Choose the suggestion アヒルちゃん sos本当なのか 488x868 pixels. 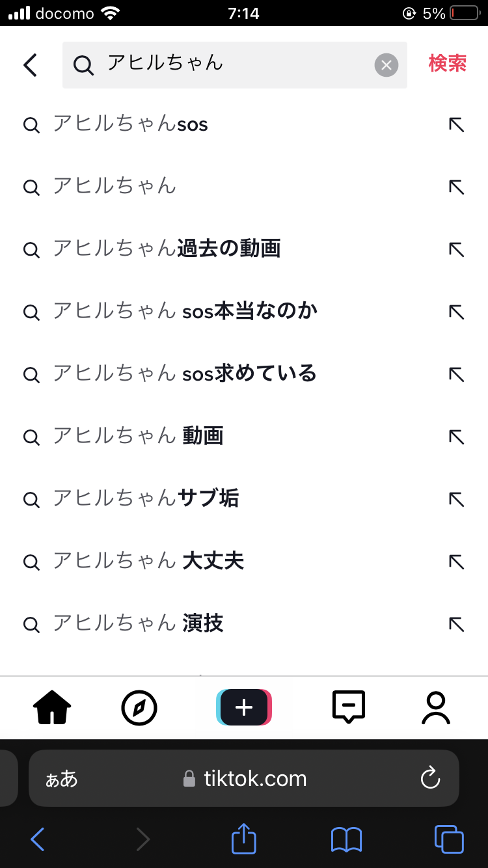click(x=185, y=311)
